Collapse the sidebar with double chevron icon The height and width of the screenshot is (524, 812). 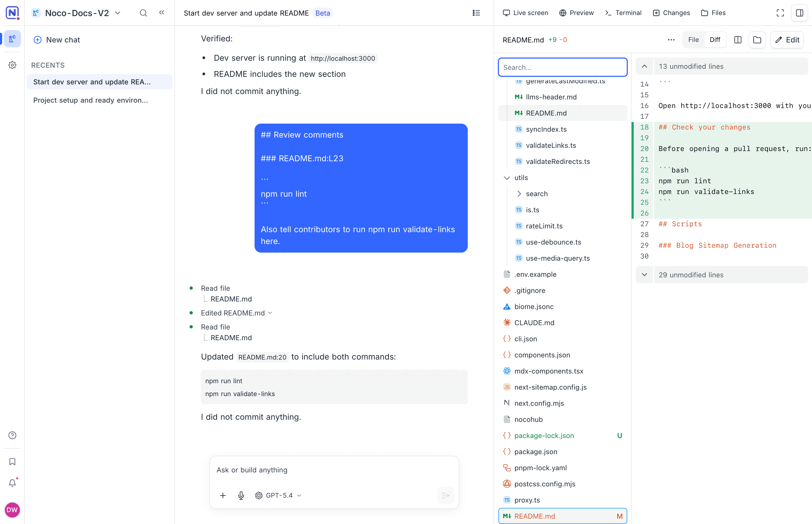click(162, 13)
